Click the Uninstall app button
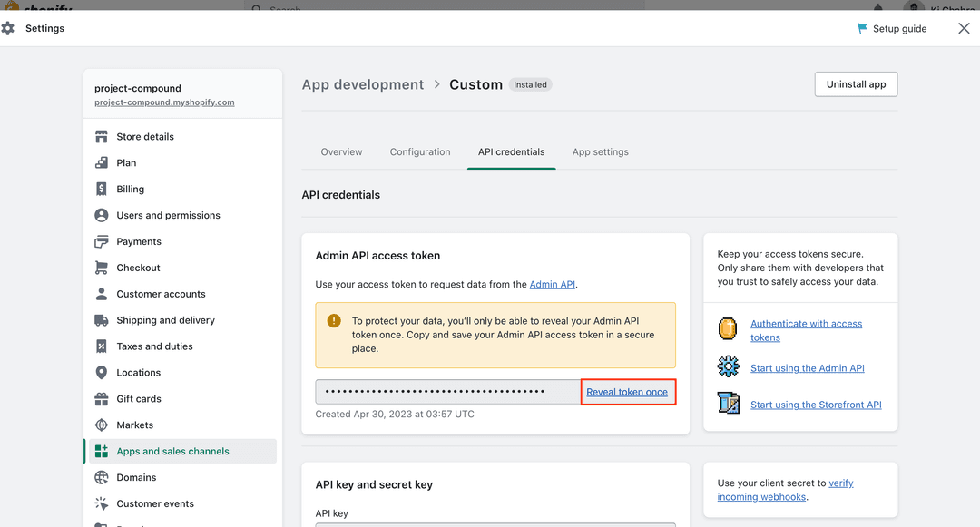 [x=857, y=84]
